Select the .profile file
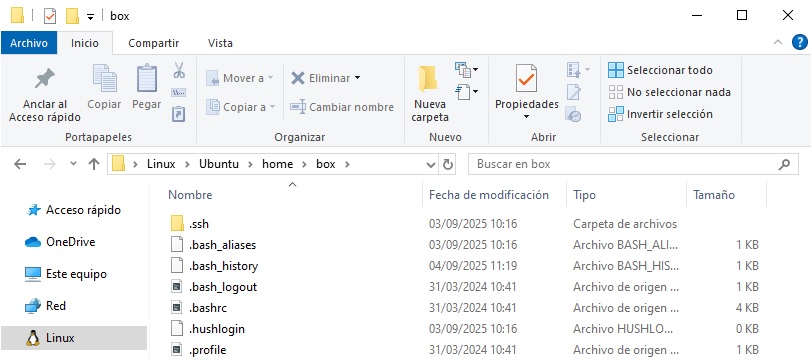This screenshot has height=362, width=812. click(198, 350)
